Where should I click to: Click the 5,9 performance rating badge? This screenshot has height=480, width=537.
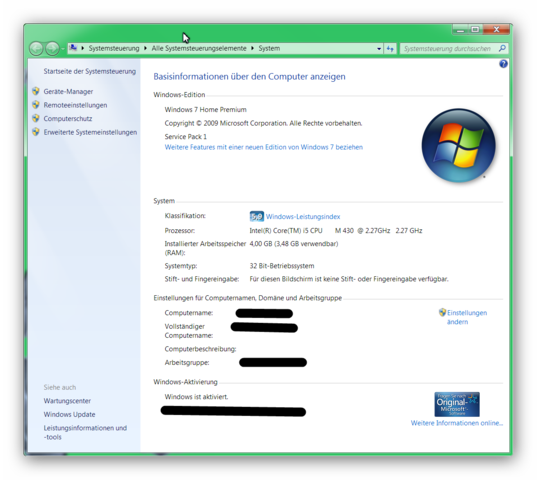click(257, 216)
